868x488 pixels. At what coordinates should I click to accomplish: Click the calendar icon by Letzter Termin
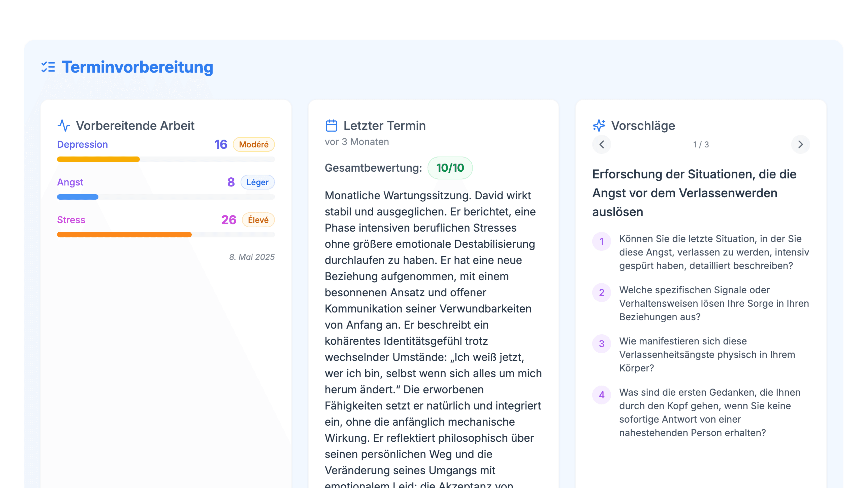[x=331, y=126]
